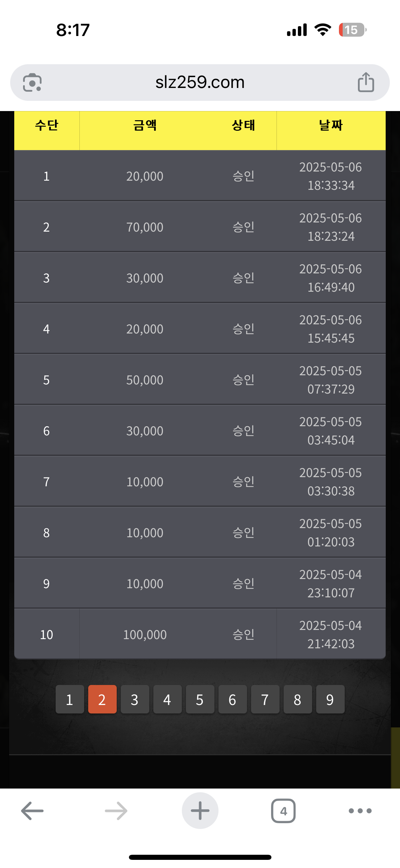Go to pagination page 7
The width and height of the screenshot is (400, 868).
(265, 699)
